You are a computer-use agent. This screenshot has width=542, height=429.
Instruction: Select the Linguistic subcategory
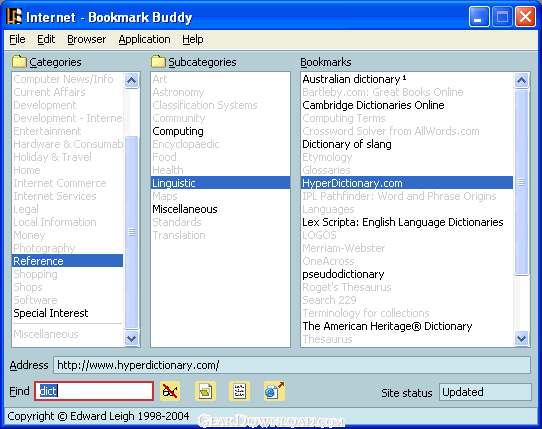pyautogui.click(x=221, y=183)
